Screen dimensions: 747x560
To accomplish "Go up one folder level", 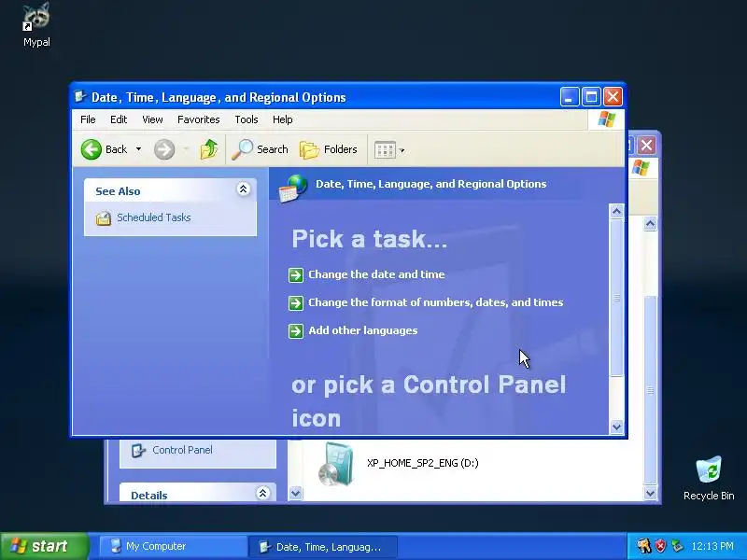I will click(208, 149).
